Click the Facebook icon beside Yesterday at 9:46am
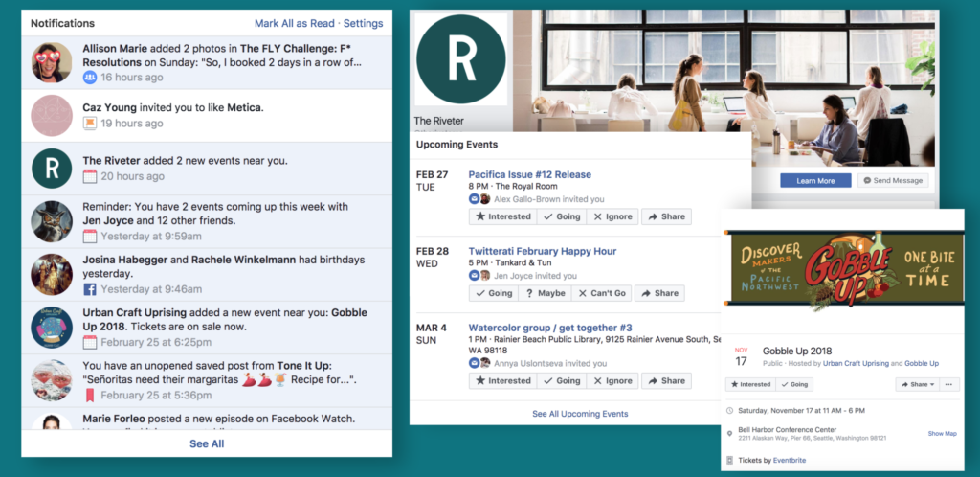Viewport: 980px width, 477px height. click(90, 289)
